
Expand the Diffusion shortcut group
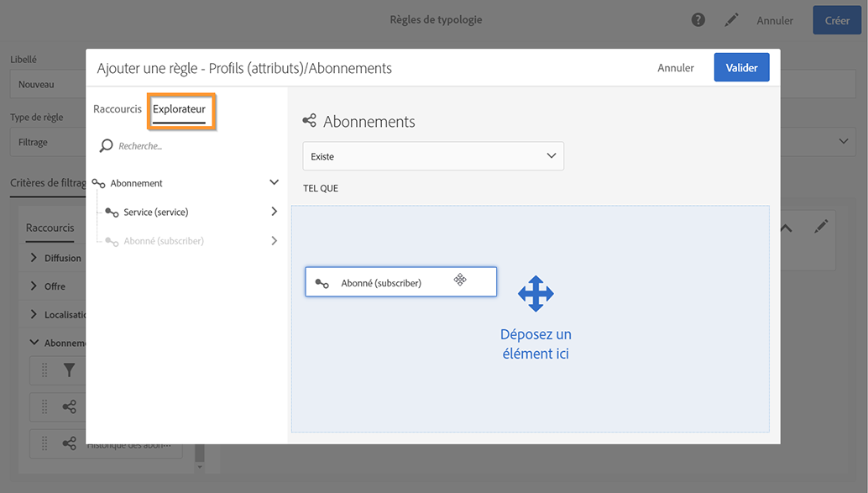pyautogui.click(x=34, y=258)
